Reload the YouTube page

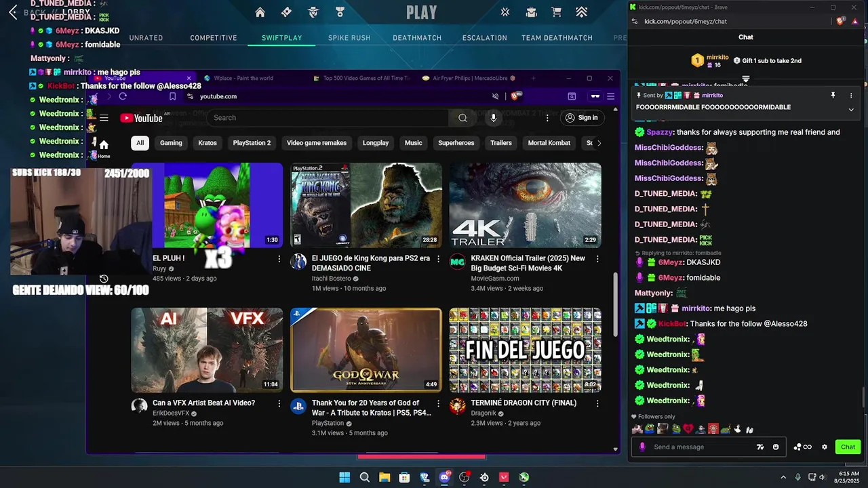point(123,96)
